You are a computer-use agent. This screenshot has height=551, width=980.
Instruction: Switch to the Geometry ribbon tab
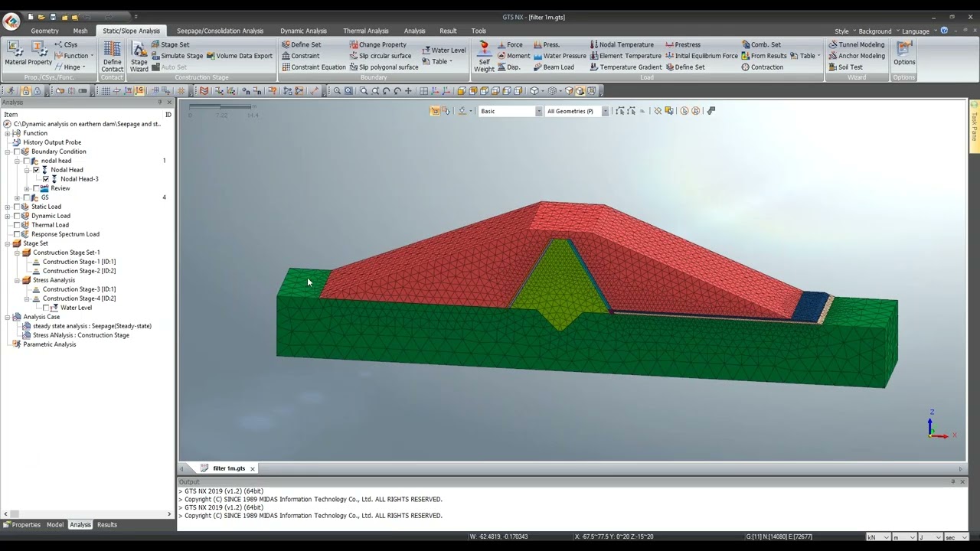click(x=44, y=31)
